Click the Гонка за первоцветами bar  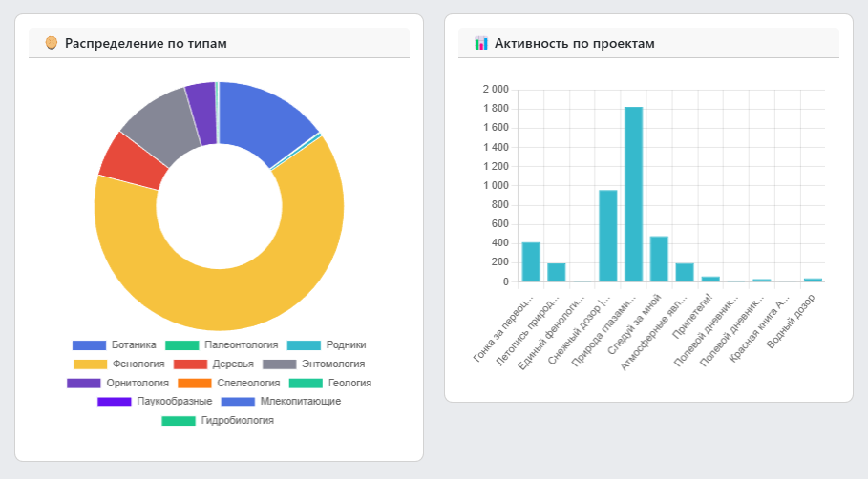531,261
